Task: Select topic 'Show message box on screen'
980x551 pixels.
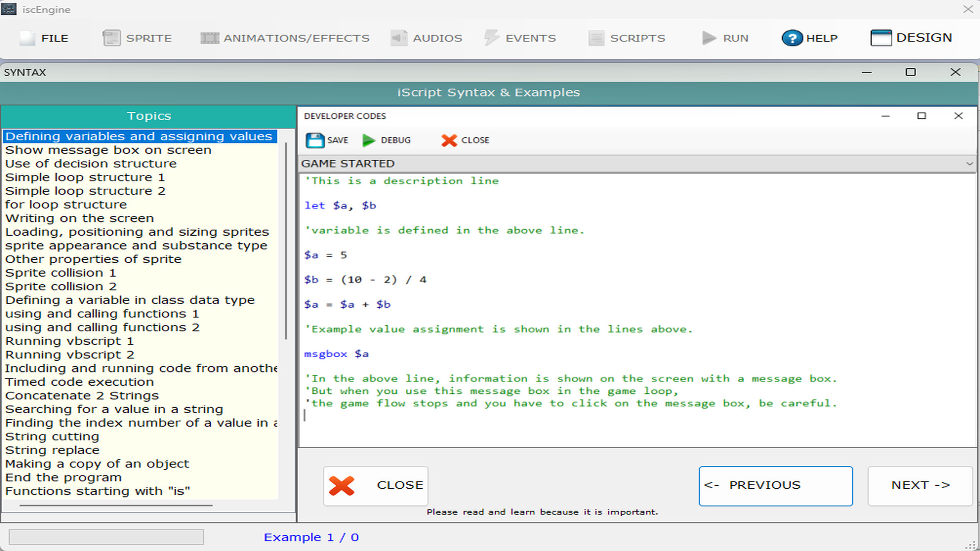Action: point(108,149)
